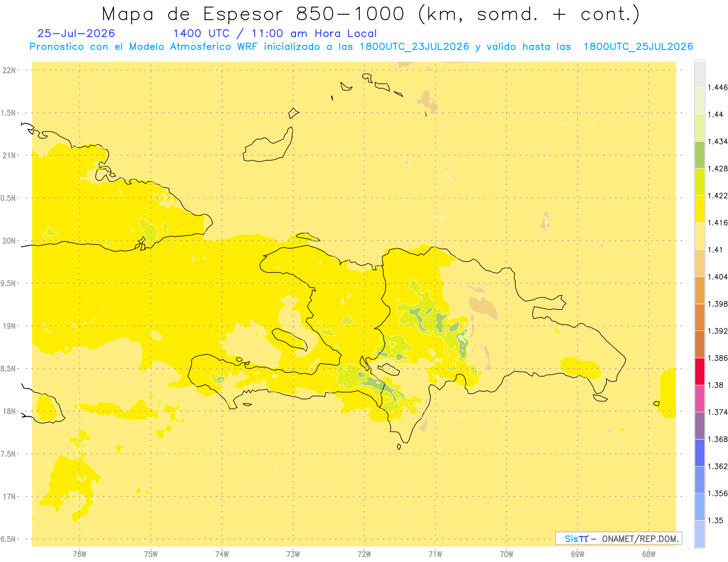Click the colorbar value 1.368

pyautogui.click(x=719, y=440)
